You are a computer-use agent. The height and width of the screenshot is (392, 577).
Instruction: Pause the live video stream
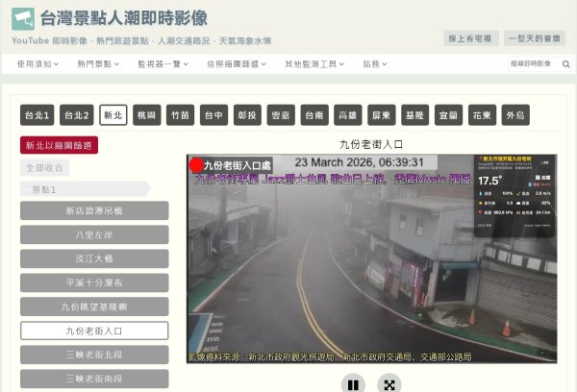(353, 384)
